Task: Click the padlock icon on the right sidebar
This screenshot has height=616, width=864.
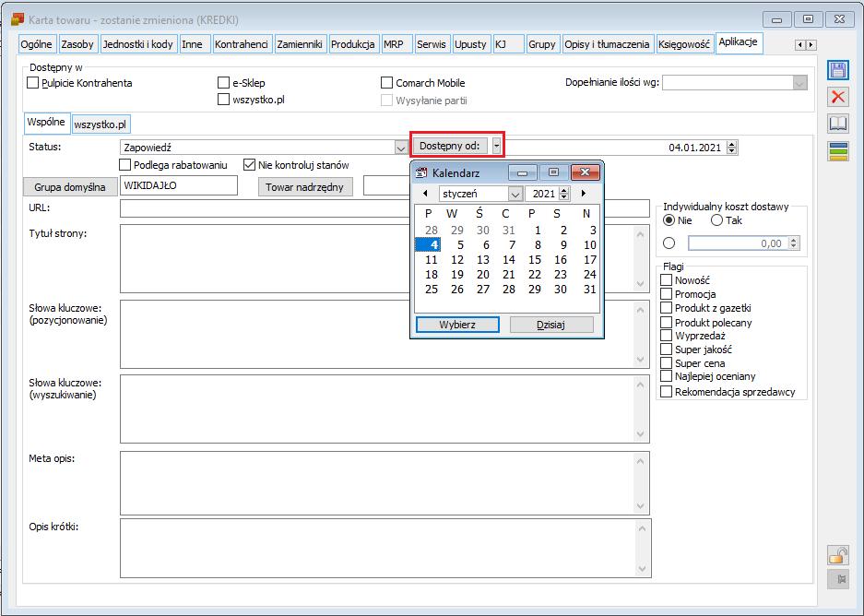Action: click(x=837, y=555)
